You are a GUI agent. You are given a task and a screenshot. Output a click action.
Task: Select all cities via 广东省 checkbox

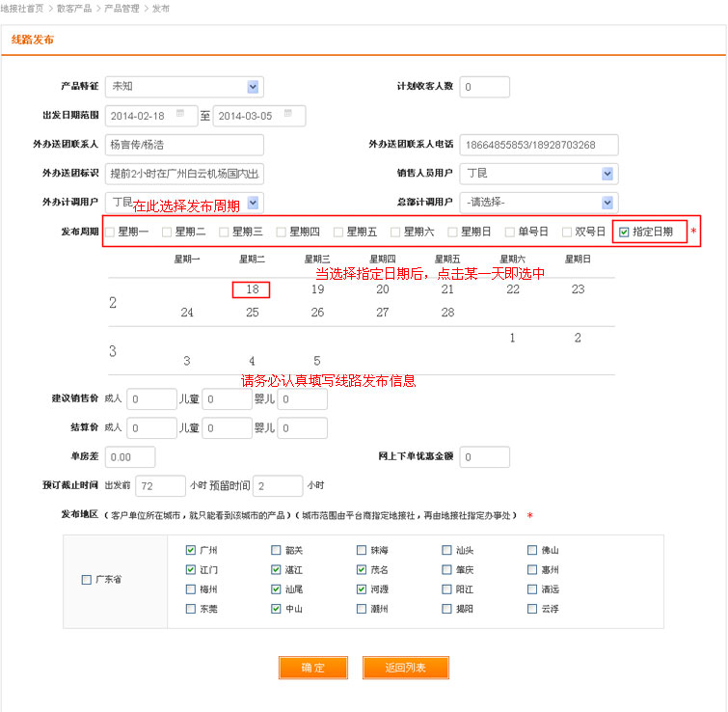[87, 580]
